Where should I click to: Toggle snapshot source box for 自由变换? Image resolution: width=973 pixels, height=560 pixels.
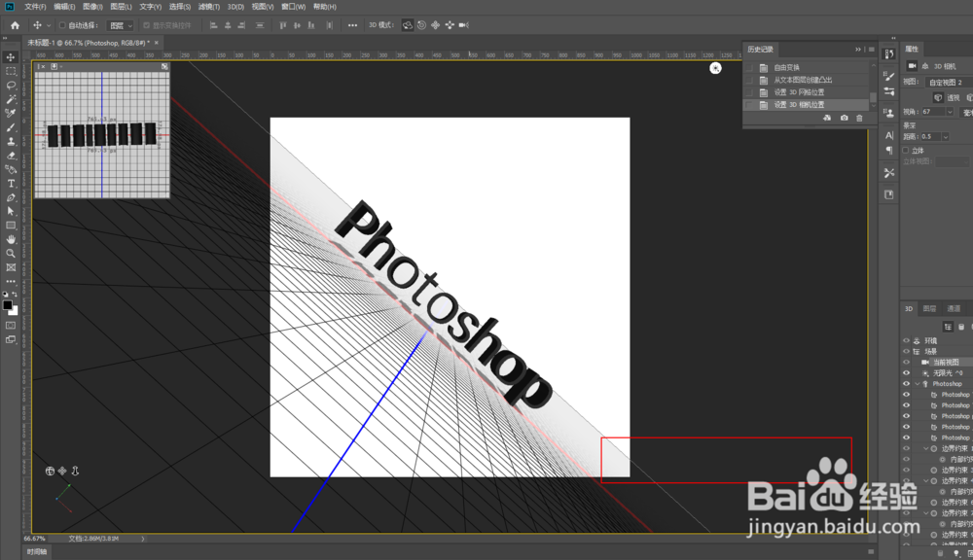pyautogui.click(x=749, y=68)
